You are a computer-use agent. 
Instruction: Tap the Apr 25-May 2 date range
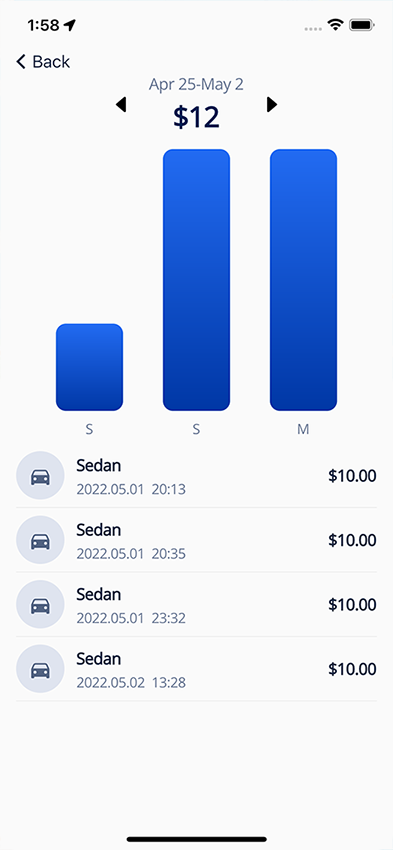(x=196, y=85)
